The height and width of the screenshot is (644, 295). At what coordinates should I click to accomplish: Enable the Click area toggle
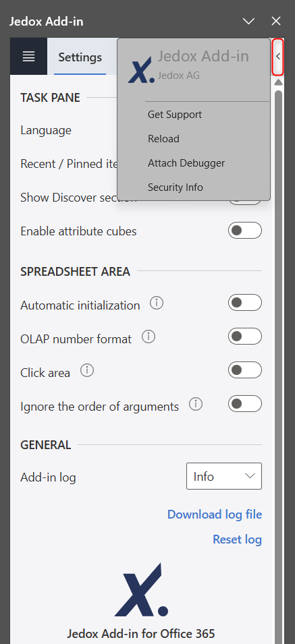pos(245,370)
